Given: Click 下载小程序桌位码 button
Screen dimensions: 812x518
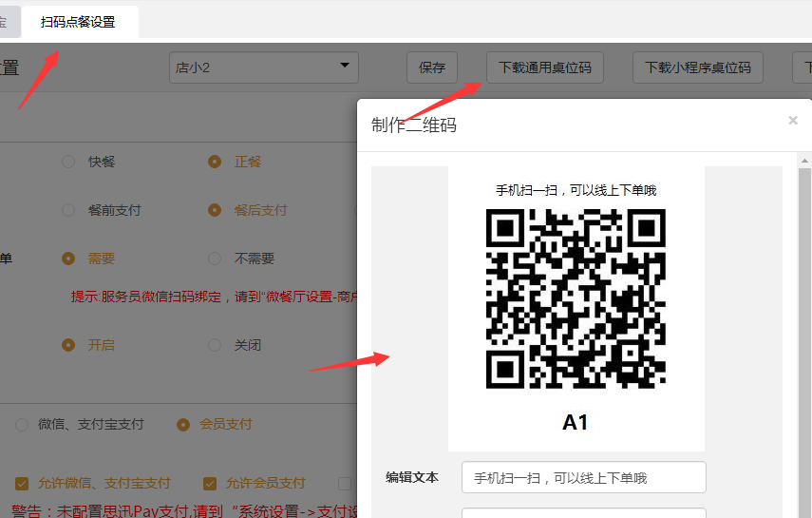Looking at the screenshot, I should [x=697, y=67].
